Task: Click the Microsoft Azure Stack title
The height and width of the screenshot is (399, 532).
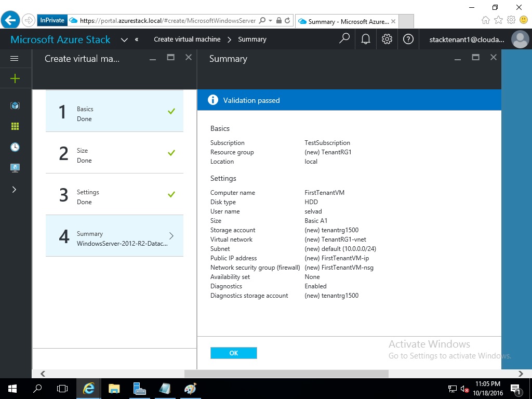Action: coord(60,39)
